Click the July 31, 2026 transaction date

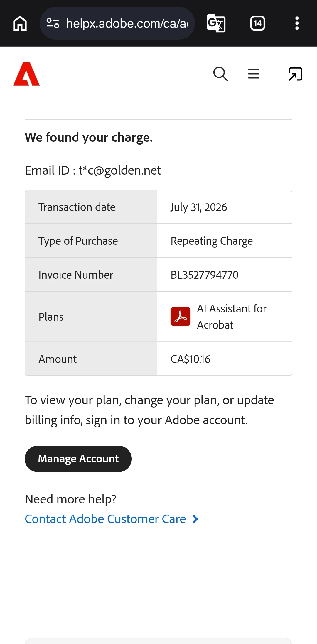(199, 207)
